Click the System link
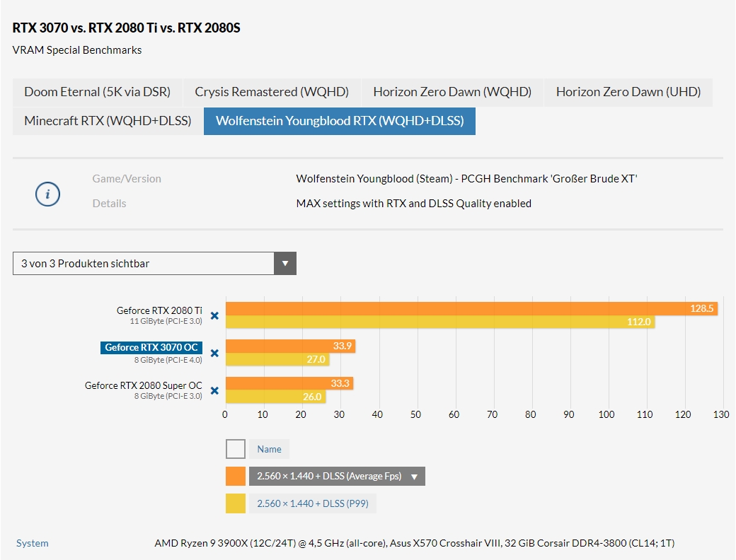 33,543
